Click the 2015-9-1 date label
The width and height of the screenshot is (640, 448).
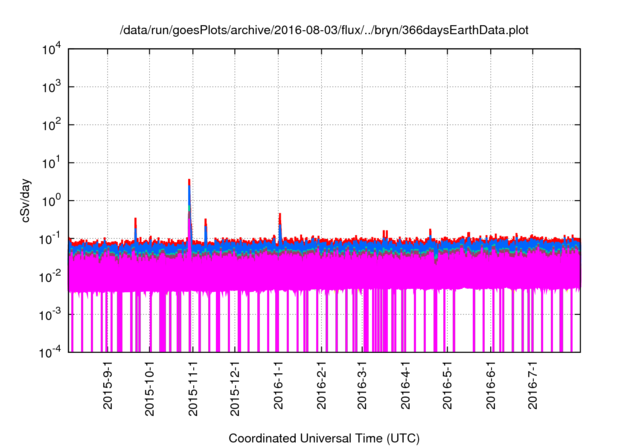coord(107,385)
